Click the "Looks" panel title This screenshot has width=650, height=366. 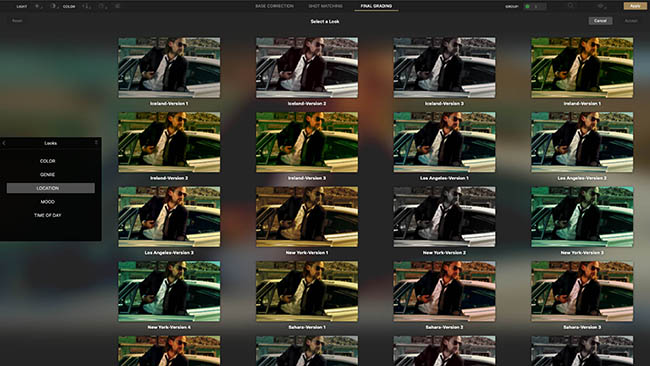click(x=51, y=143)
